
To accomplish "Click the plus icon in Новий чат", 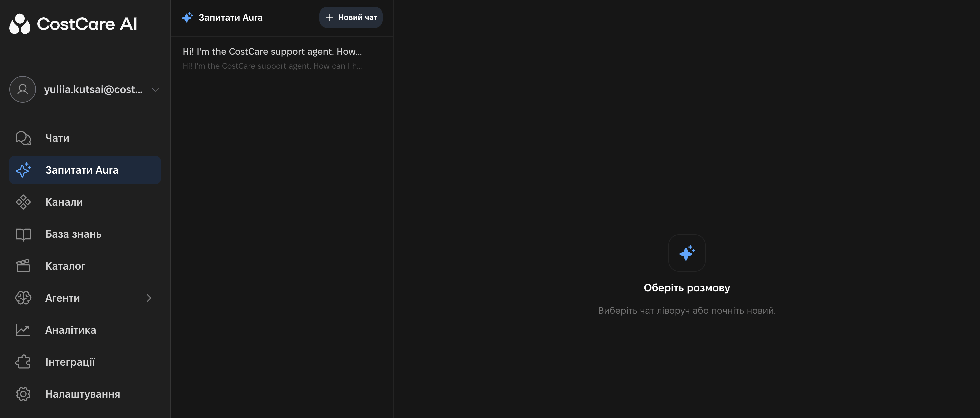I will click(x=329, y=17).
